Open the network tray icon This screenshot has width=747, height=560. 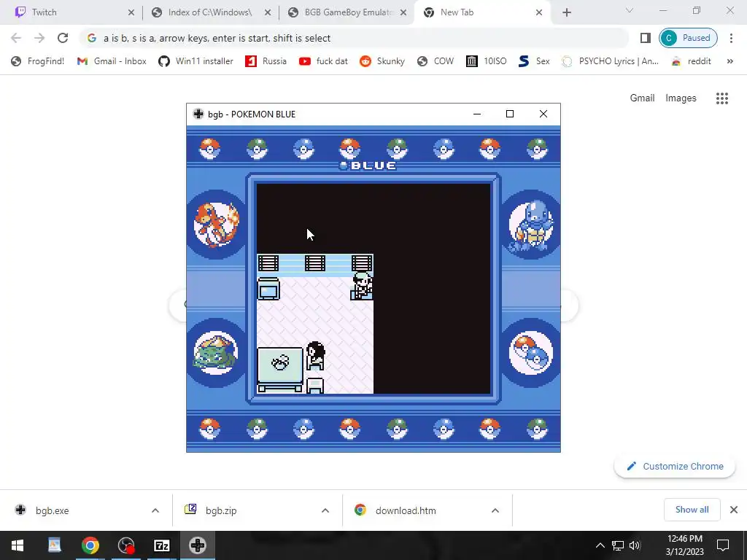pos(617,545)
